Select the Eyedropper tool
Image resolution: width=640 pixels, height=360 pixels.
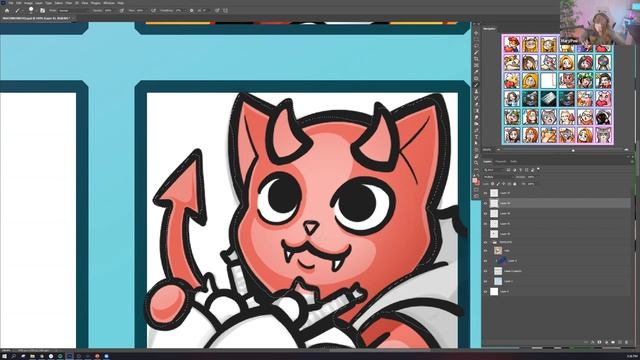476,72
